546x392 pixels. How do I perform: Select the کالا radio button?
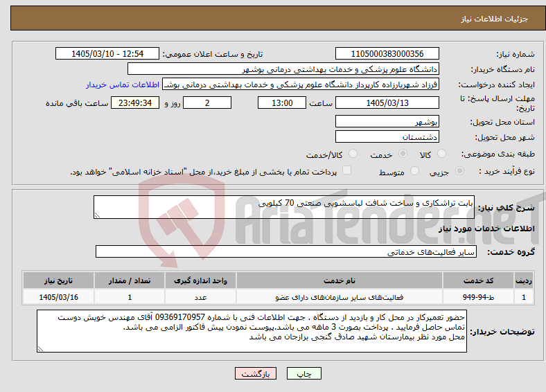point(441,154)
